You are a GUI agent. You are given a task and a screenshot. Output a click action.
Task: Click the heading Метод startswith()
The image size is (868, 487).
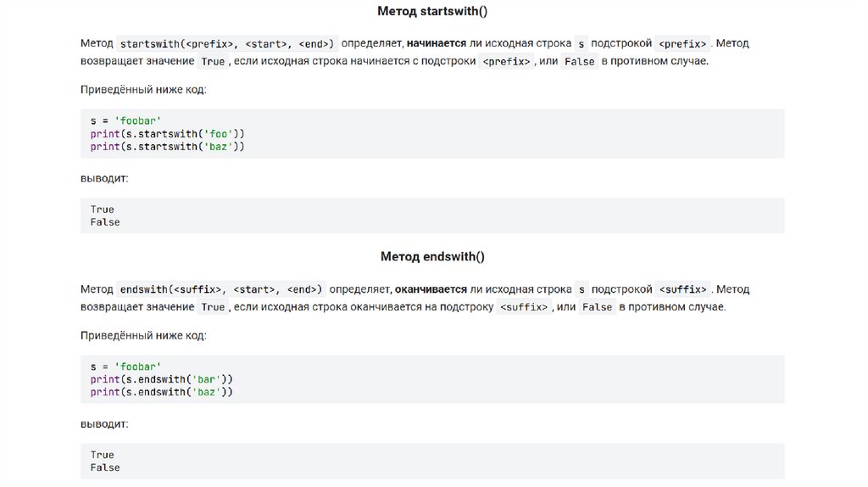(x=432, y=11)
